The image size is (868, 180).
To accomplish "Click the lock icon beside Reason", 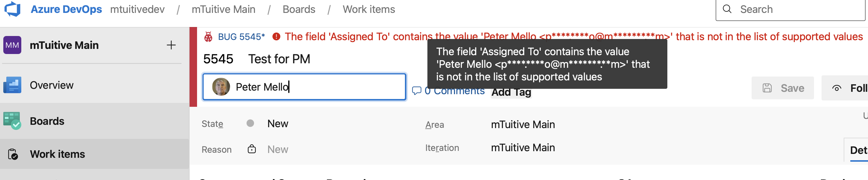I will coord(252,149).
